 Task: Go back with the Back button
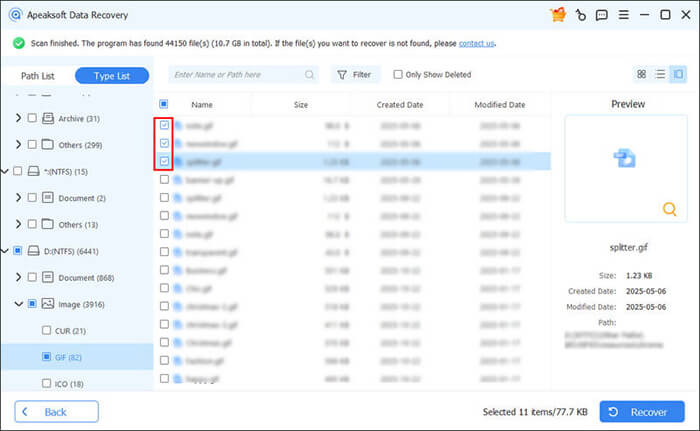coord(56,411)
